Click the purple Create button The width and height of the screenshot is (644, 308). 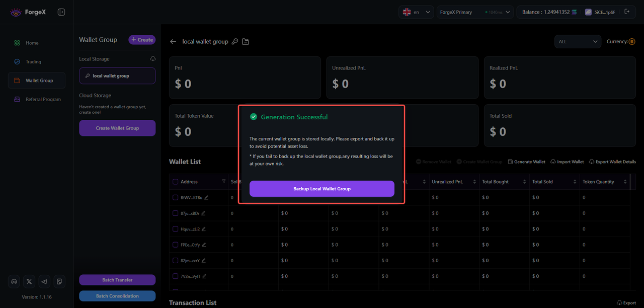[142, 40]
